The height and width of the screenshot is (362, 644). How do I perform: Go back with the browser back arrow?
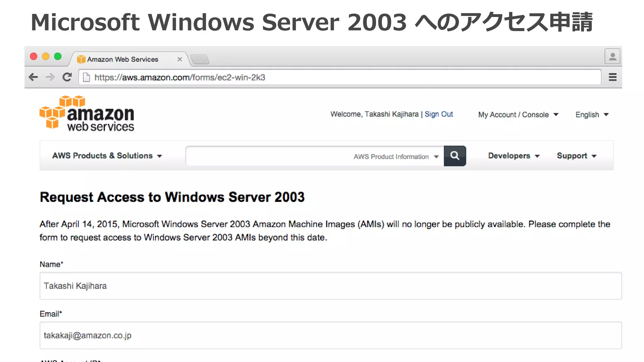pos(33,77)
